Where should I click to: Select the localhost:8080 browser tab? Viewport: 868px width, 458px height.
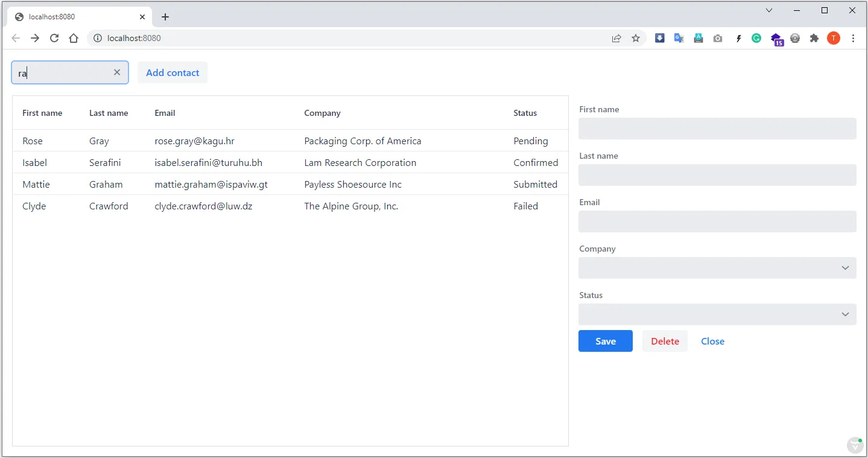72,17
